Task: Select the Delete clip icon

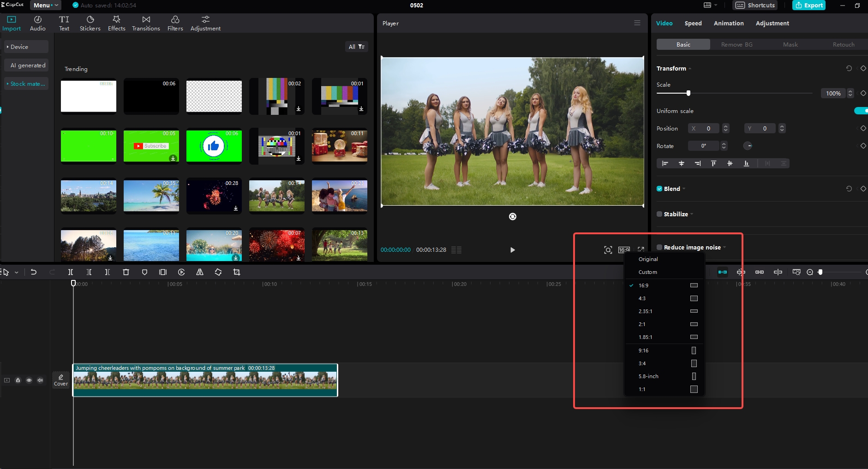Action: coord(126,272)
